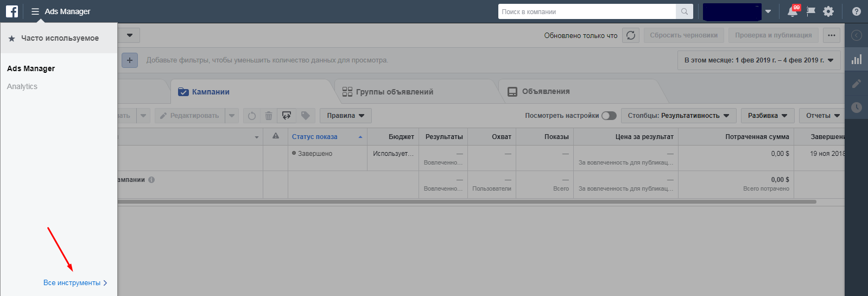The image size is (868, 296).
Task: Toggle the Посмотреть настройки switch
Action: (609, 116)
